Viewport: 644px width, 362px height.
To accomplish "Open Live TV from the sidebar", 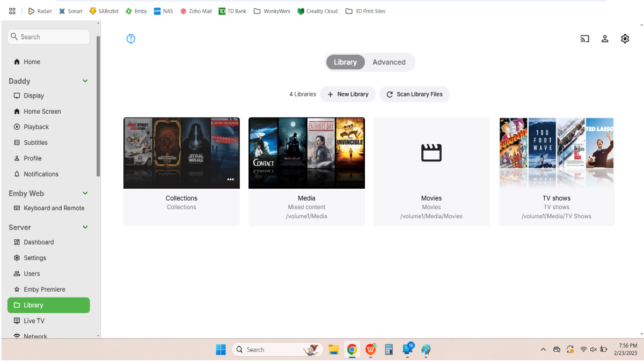I will 18,320.
